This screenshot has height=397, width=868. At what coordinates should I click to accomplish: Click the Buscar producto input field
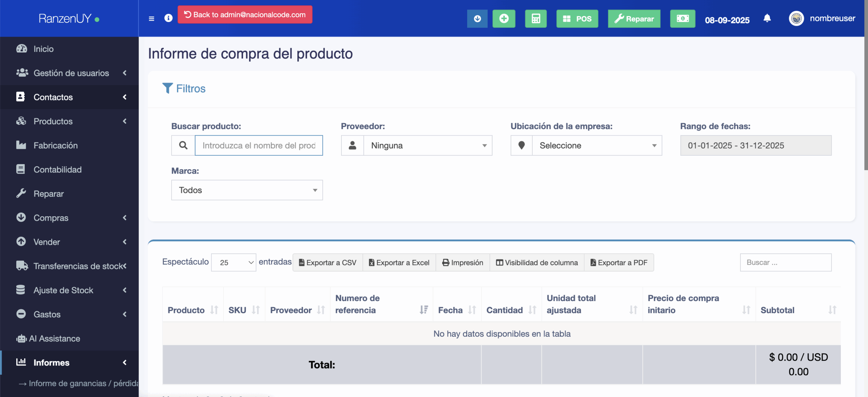pyautogui.click(x=258, y=145)
